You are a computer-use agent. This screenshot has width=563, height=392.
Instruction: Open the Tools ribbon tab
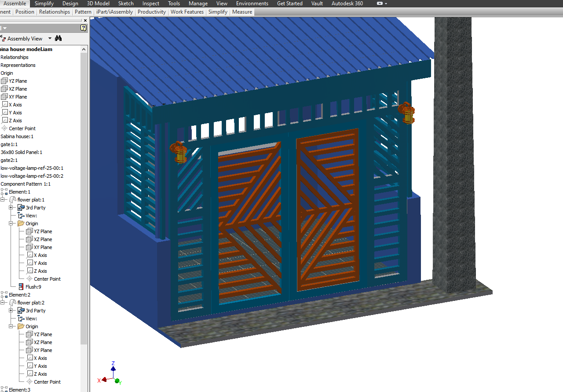pyautogui.click(x=174, y=4)
